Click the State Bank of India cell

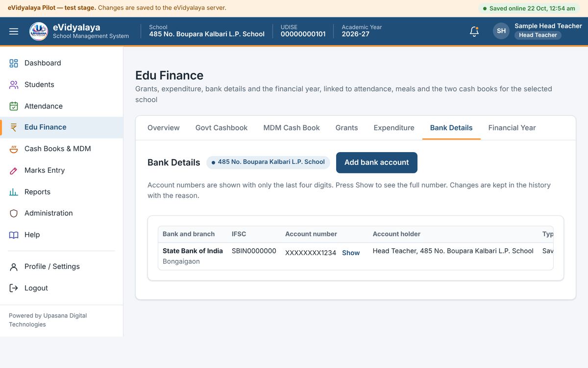click(193, 251)
